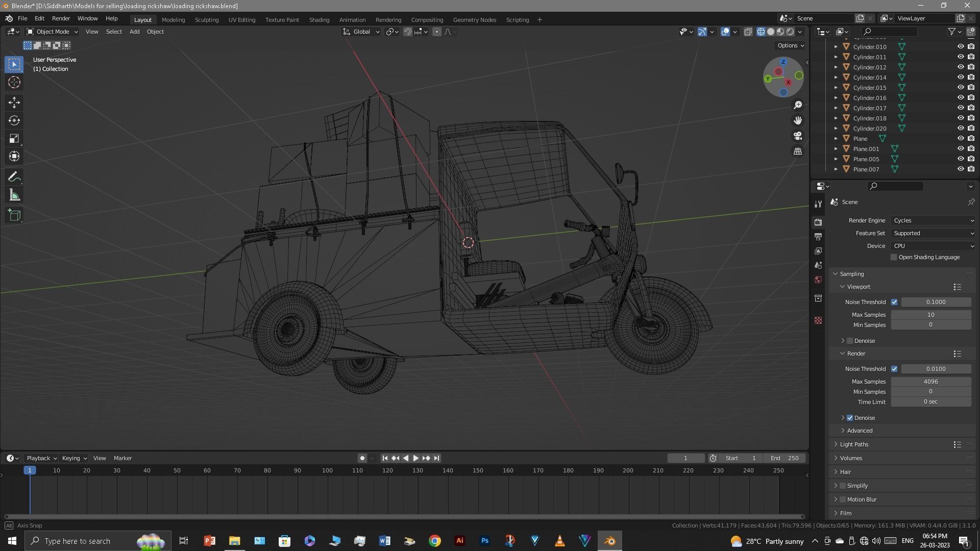The height and width of the screenshot is (551, 980).
Task: Switch to the Modeling workspace tab
Action: [x=173, y=19]
